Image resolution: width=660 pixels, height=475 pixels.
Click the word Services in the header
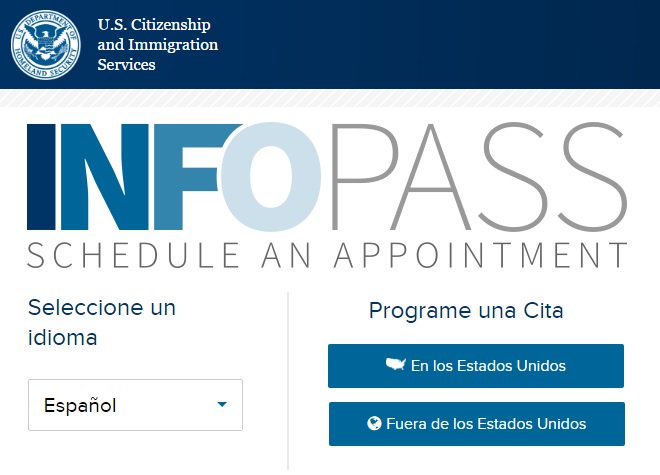pos(127,65)
